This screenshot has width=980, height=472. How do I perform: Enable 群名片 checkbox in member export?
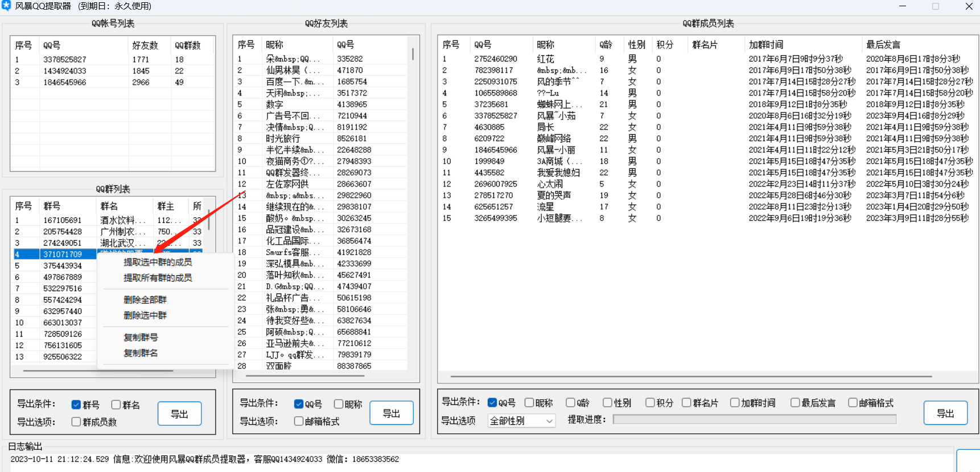[686, 403]
